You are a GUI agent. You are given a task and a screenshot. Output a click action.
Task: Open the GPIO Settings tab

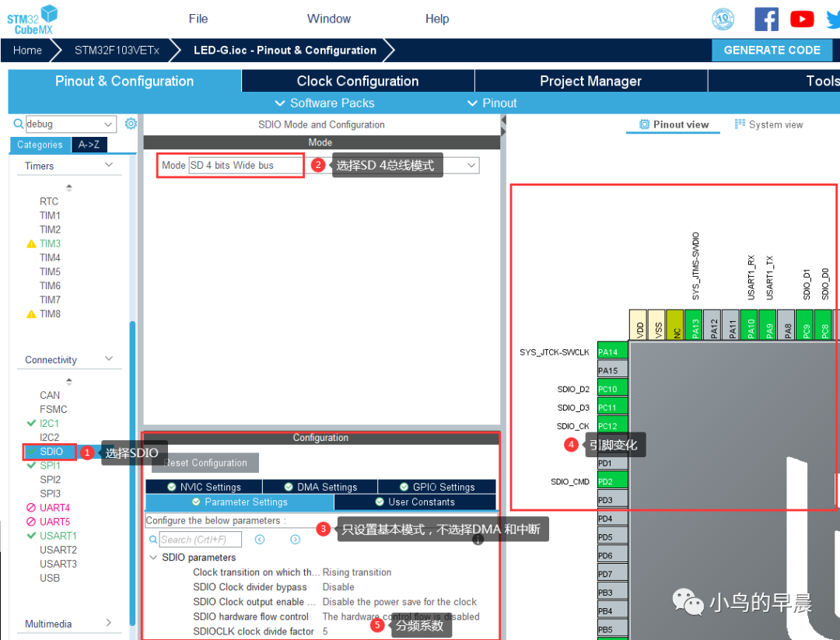click(x=437, y=487)
